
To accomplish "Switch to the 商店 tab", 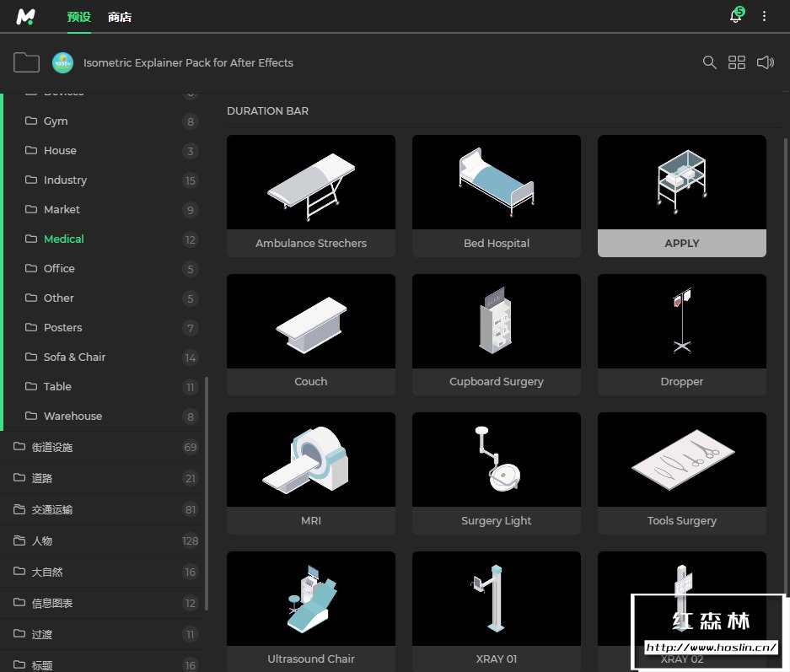I will click(120, 17).
